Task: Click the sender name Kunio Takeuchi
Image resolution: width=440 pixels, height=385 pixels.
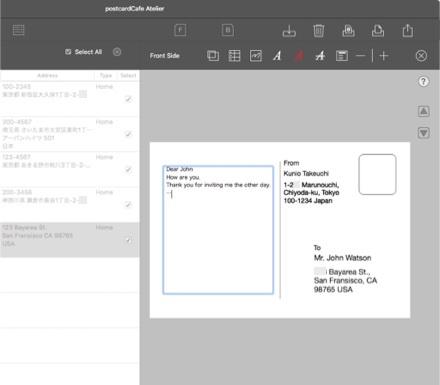Action: (x=306, y=173)
